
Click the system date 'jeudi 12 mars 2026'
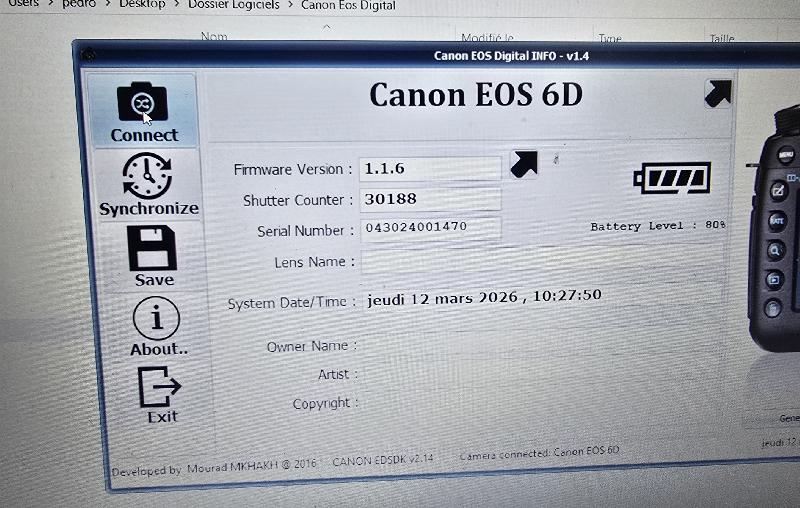pyautogui.click(x=442, y=298)
